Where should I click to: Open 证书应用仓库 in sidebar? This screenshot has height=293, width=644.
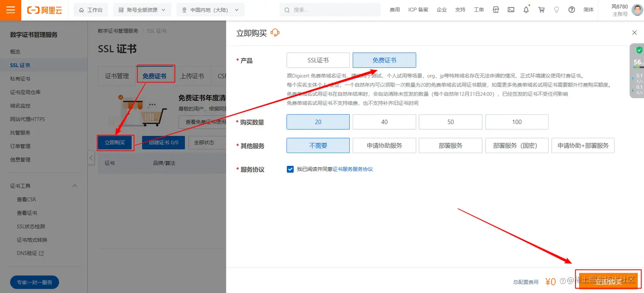click(x=26, y=92)
